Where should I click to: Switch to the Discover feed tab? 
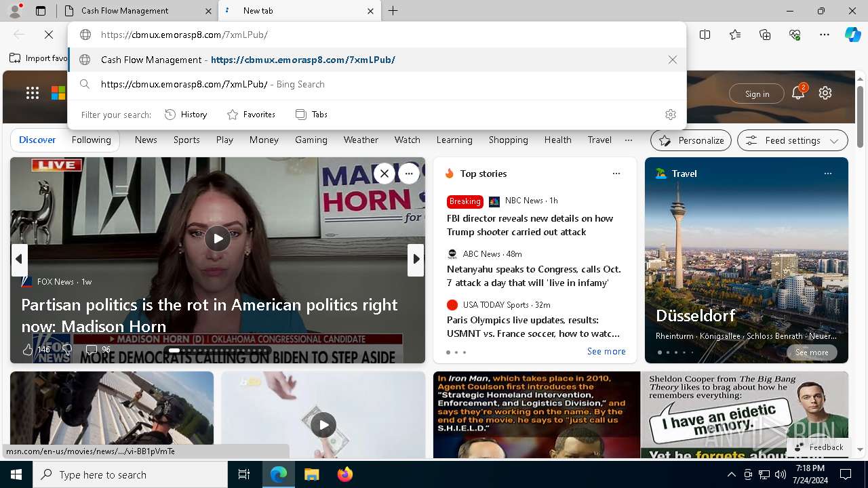pos(37,140)
